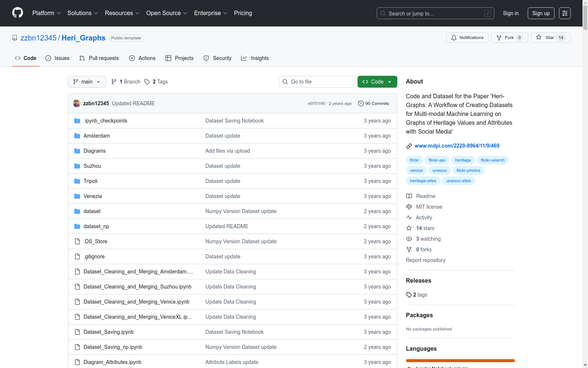Switch to the Insights tab
This screenshot has height=368, width=588.
[255, 58]
